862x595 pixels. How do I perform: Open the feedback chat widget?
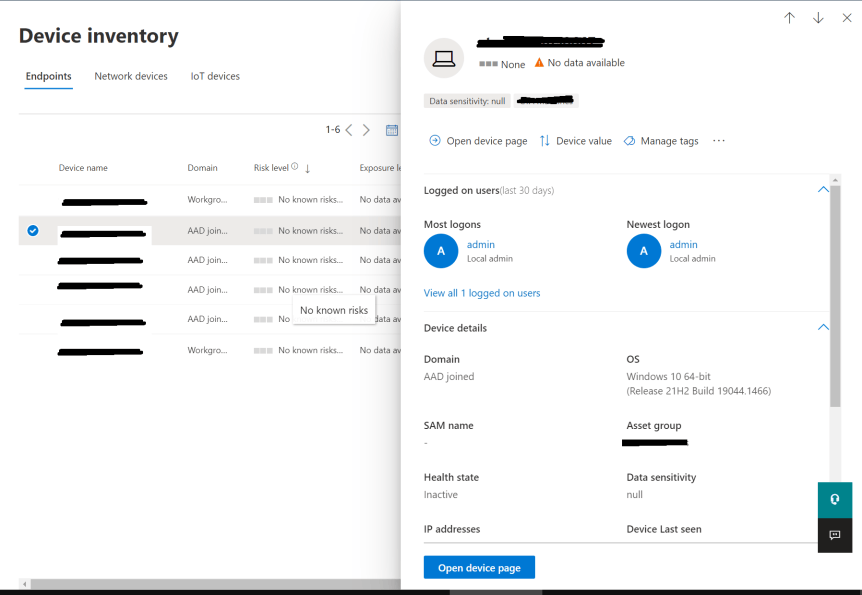(835, 535)
